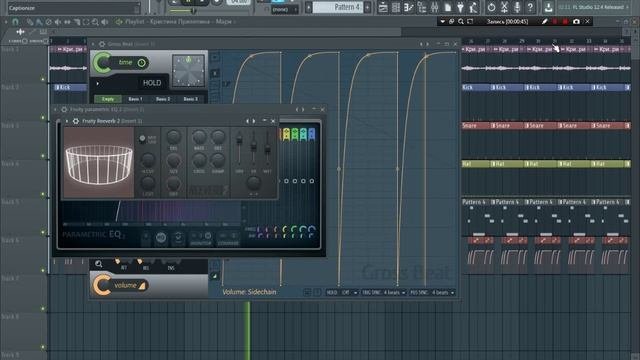640x360 pixels.
Task: Select the first Snare clip on Track 3
Action: [476, 126]
